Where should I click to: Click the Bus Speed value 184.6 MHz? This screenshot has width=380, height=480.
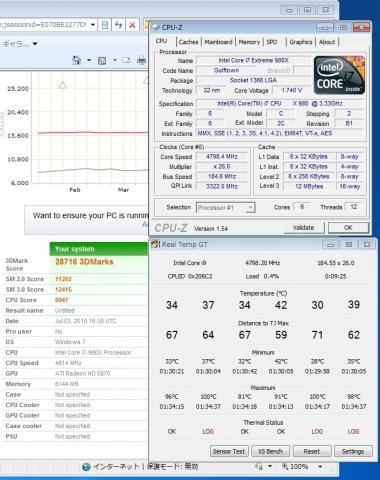click(222, 176)
